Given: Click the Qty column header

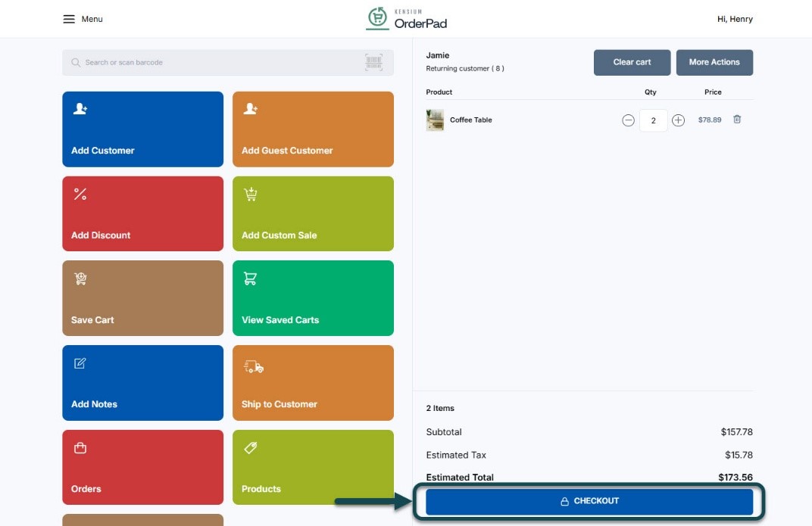Looking at the screenshot, I should pyautogui.click(x=651, y=92).
